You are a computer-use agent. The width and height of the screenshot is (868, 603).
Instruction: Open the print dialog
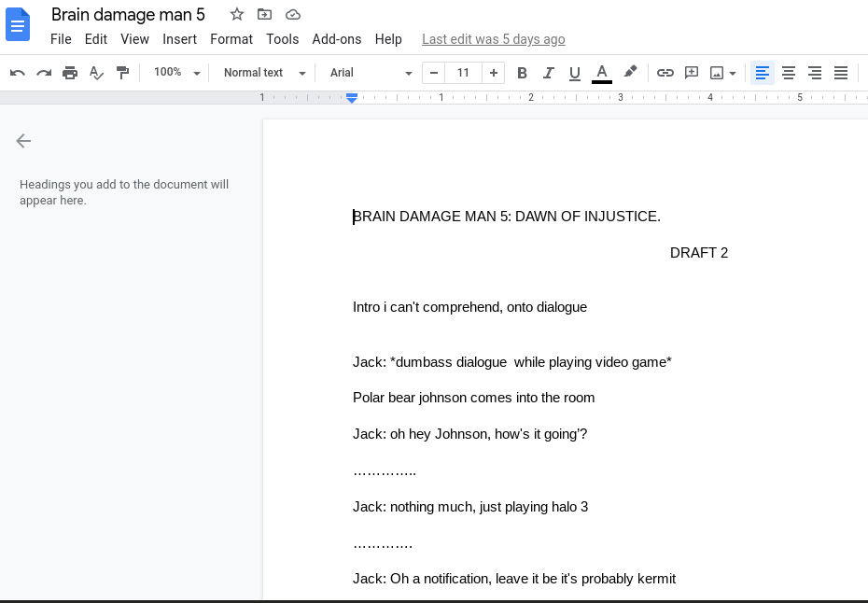70,73
